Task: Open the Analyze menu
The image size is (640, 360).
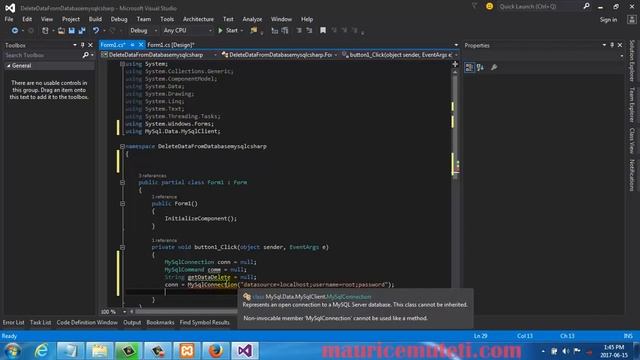Action: 252,19
